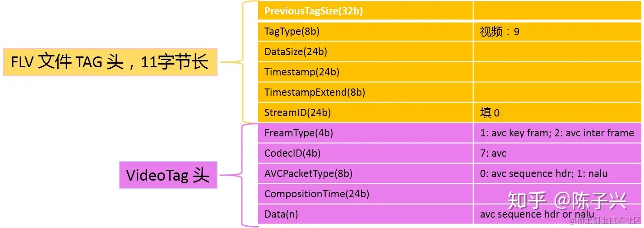644x228 pixels.
Task: Select the '7: avc' value cell
Action: click(557, 154)
